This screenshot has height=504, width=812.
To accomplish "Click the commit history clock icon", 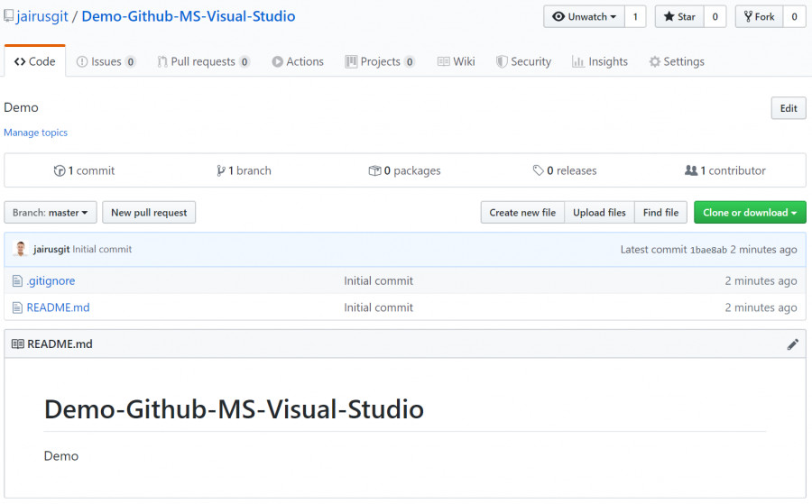I will (60, 170).
